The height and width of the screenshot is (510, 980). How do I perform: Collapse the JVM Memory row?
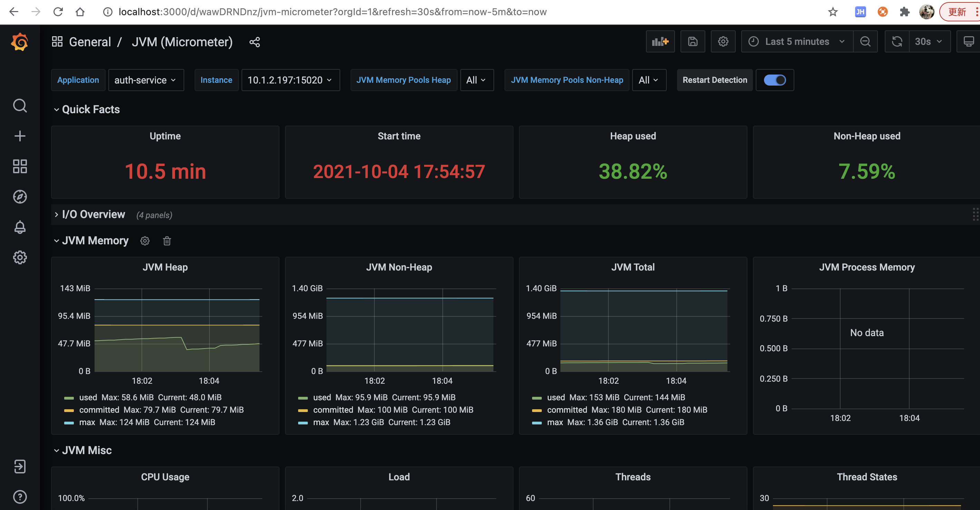91,241
